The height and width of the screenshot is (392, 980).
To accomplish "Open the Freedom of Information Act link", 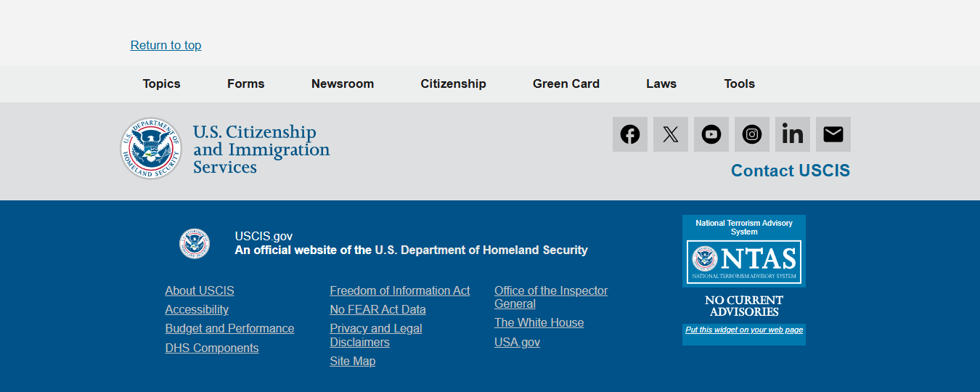I will (x=400, y=290).
